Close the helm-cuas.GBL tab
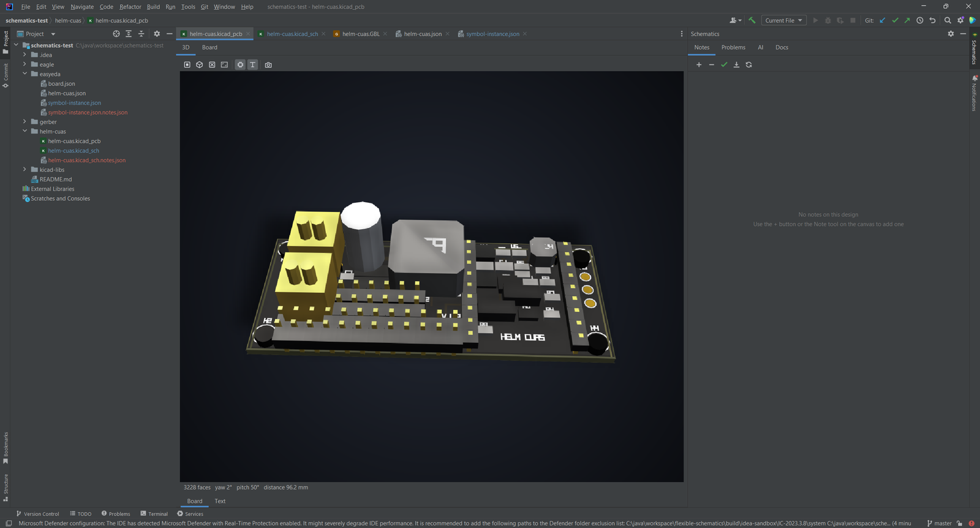Image resolution: width=980 pixels, height=528 pixels. [x=385, y=34]
